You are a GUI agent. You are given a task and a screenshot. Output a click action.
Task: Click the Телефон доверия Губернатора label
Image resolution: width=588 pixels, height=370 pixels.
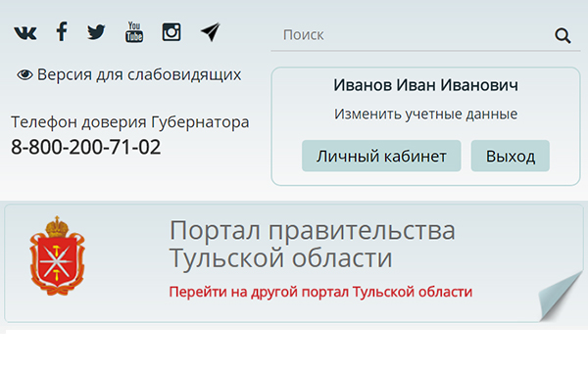click(x=129, y=122)
